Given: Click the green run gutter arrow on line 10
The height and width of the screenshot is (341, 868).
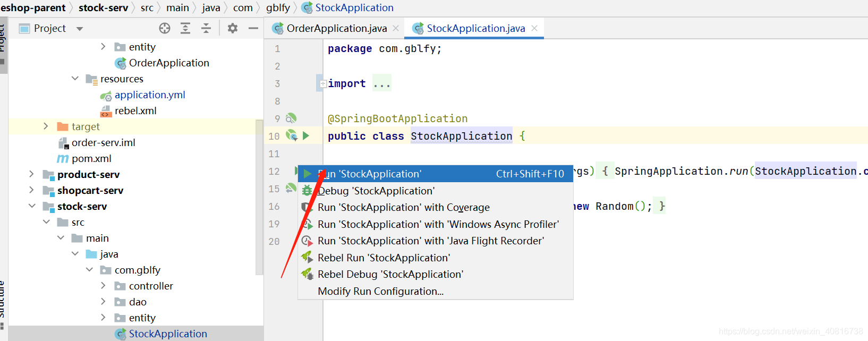Looking at the screenshot, I should coord(306,135).
